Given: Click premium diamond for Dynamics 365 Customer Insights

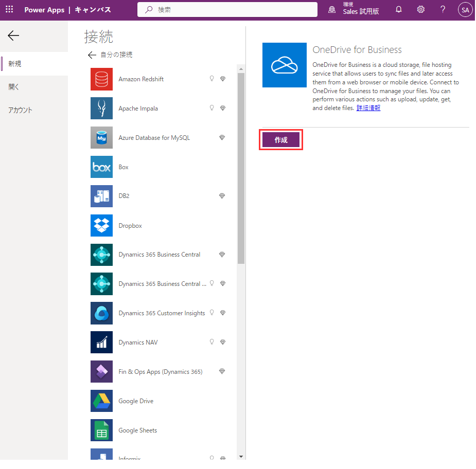Looking at the screenshot, I should 222,313.
